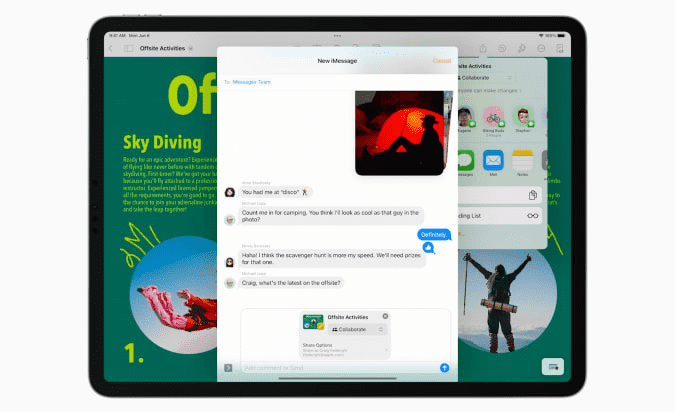
Task: Open the red silhouette photo in chat
Action: 399,132
